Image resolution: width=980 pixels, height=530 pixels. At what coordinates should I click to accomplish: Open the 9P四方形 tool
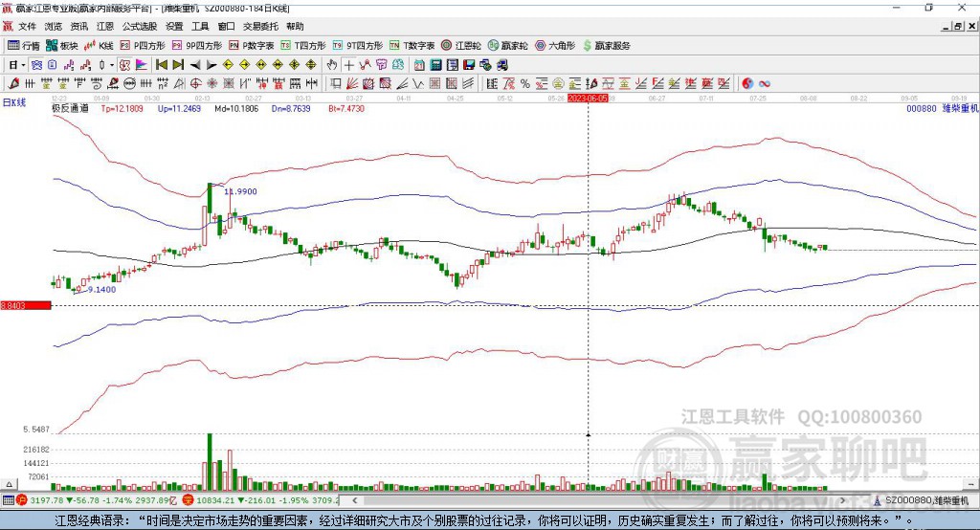coord(196,46)
